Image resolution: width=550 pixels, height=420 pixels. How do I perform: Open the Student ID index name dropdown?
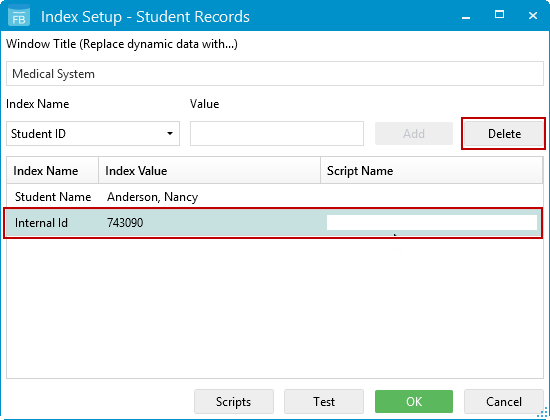(93, 134)
